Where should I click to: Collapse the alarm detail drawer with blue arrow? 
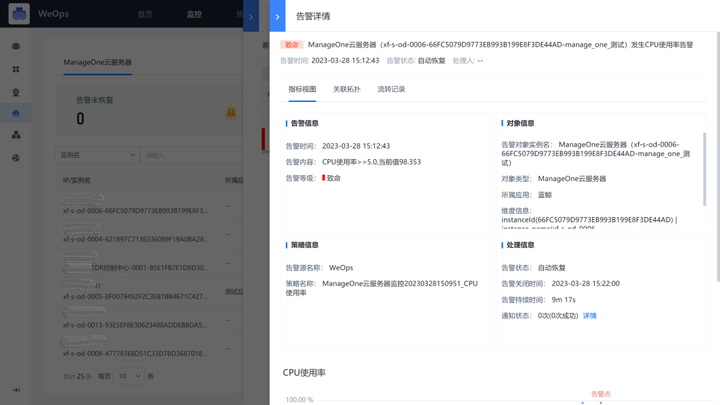pyautogui.click(x=277, y=17)
